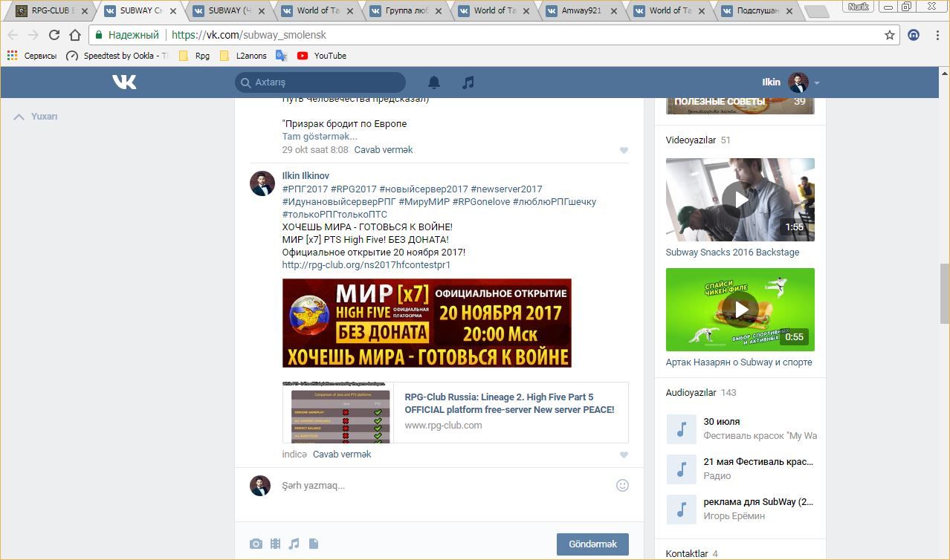
Task: Open the Ilkin profile dropdown menu
Action: (791, 82)
